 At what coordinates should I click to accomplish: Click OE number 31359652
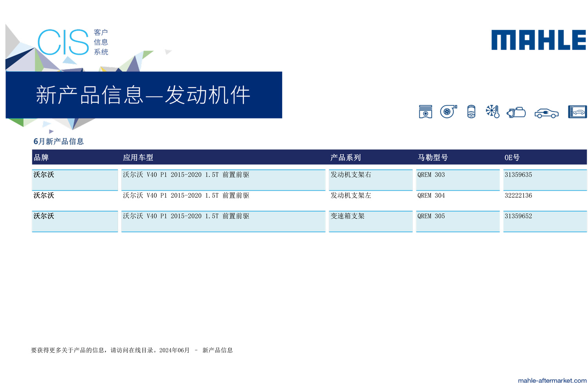tap(518, 216)
